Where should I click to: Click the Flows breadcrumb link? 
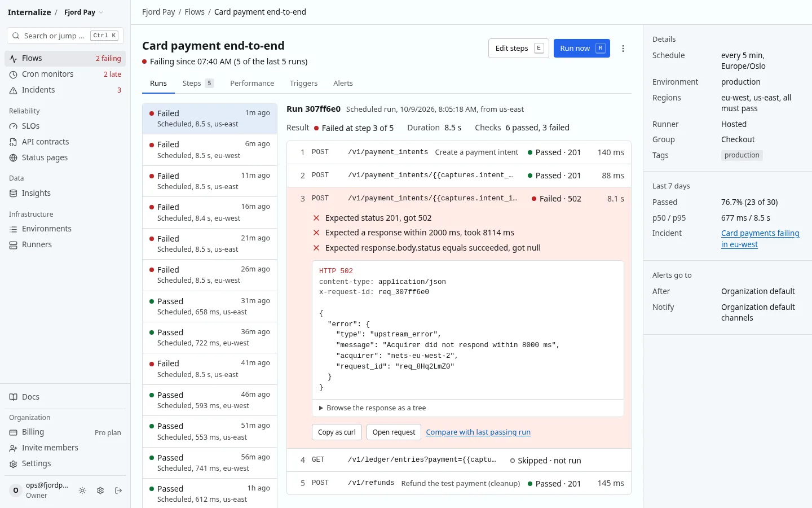coord(195,12)
